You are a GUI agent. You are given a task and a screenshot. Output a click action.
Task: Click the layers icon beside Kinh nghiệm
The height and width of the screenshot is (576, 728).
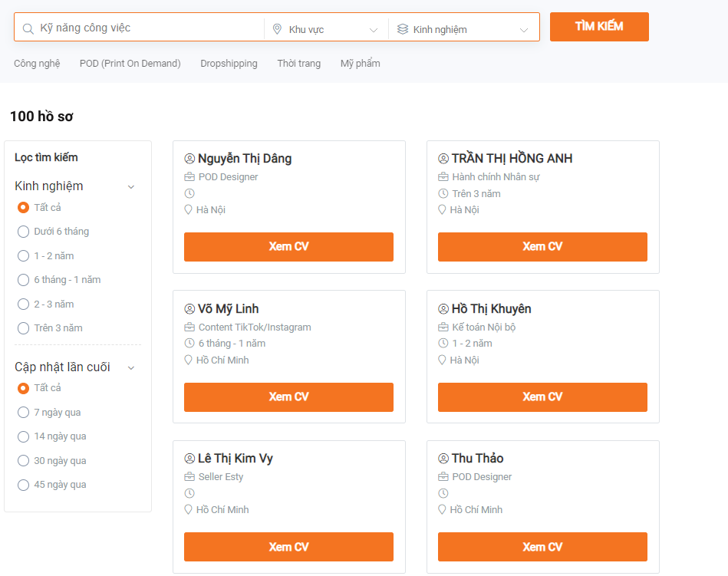tap(403, 29)
